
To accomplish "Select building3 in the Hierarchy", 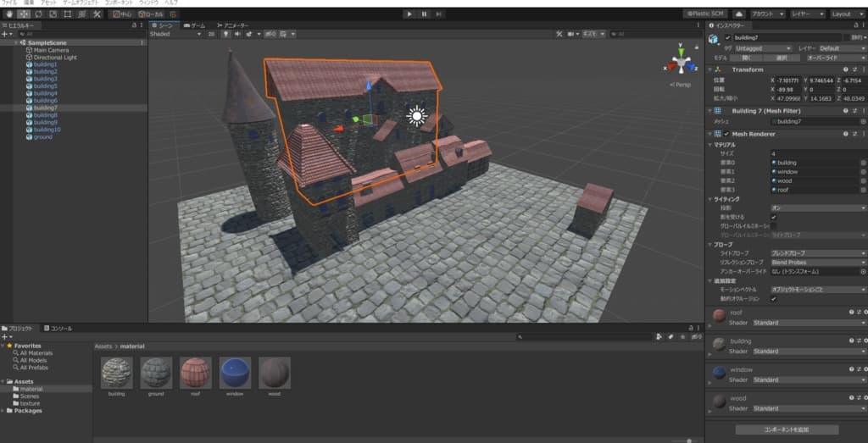I will [45, 79].
